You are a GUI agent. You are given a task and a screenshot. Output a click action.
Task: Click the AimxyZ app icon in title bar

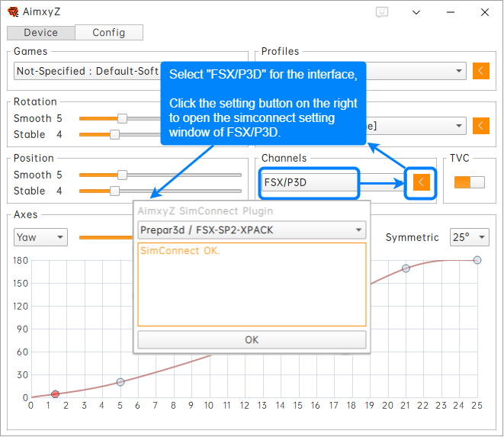[x=13, y=13]
